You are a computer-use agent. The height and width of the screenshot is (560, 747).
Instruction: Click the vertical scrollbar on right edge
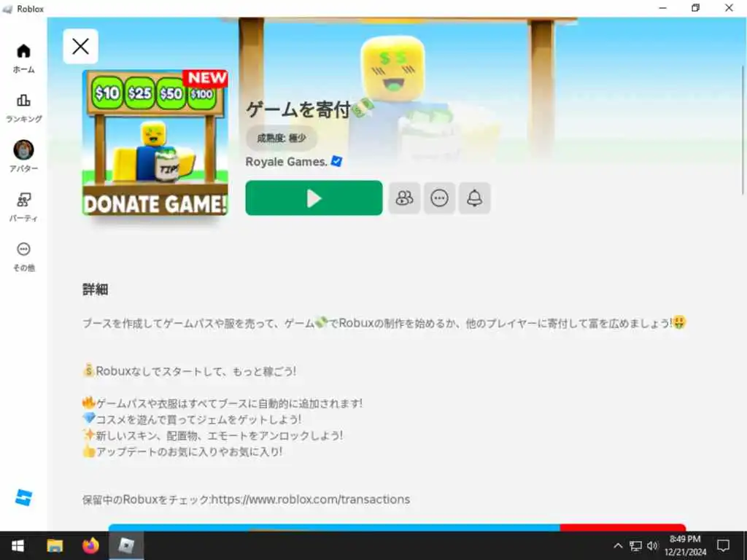click(742, 130)
